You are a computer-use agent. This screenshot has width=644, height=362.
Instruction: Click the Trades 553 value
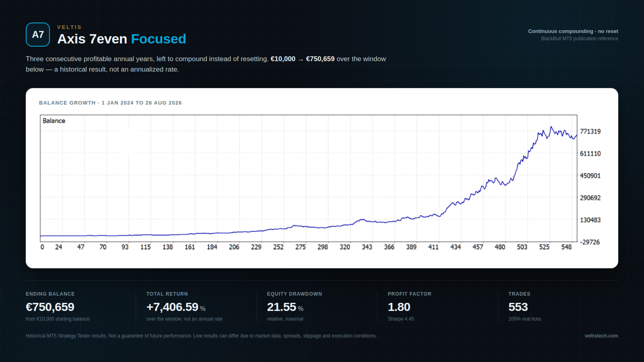click(x=518, y=307)
